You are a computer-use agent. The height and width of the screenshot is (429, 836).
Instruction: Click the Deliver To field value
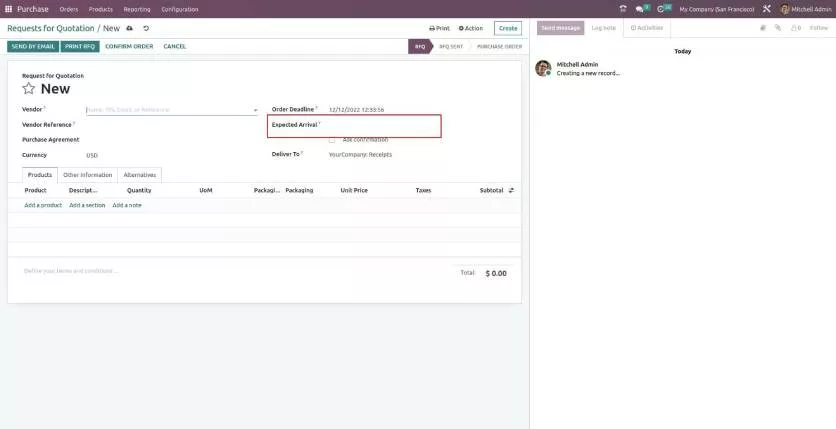tap(360, 155)
